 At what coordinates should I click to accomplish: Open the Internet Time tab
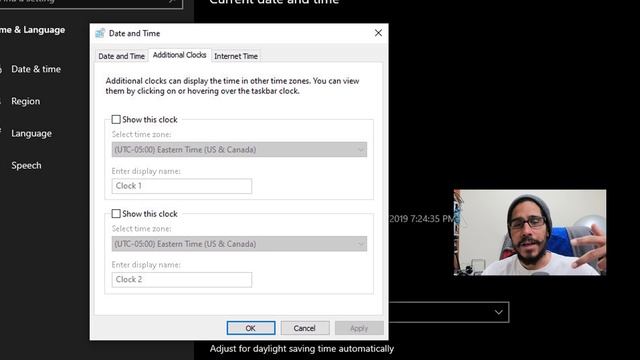[x=236, y=56]
